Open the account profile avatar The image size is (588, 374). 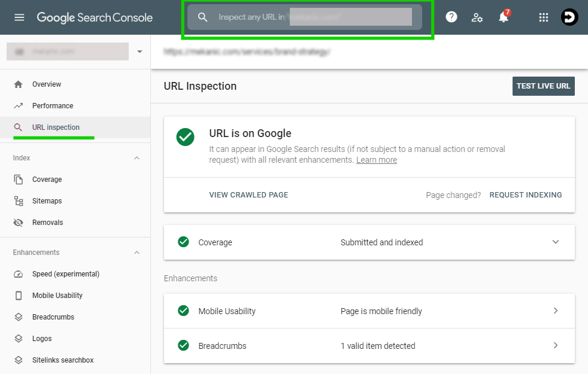click(x=569, y=17)
